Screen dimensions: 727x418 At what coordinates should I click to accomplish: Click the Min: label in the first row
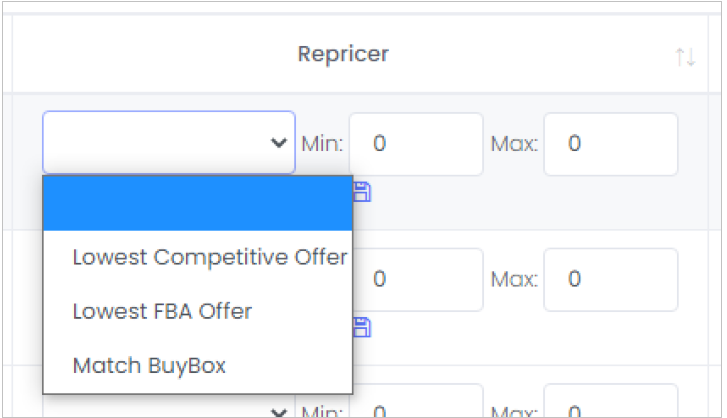tap(322, 144)
